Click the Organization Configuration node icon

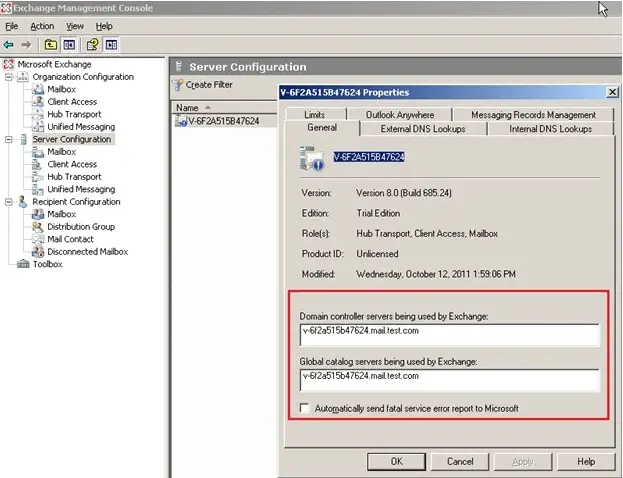(23, 77)
